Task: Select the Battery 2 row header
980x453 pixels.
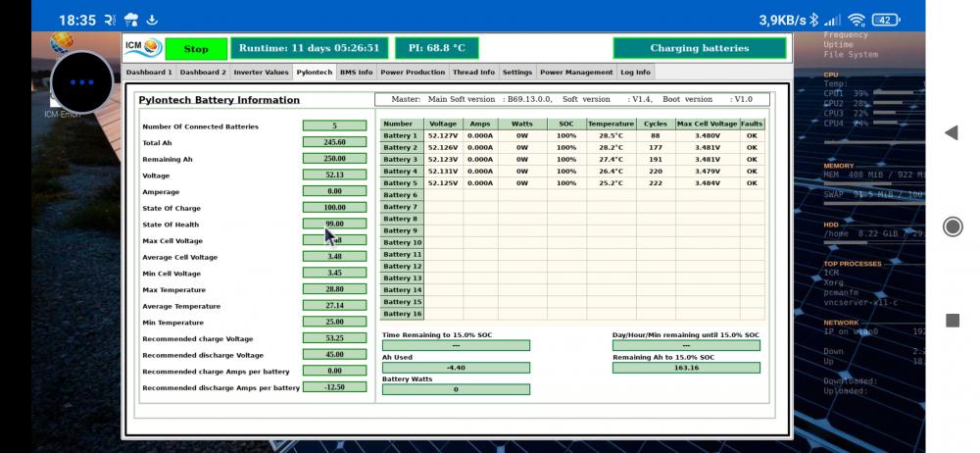Action: (402, 148)
